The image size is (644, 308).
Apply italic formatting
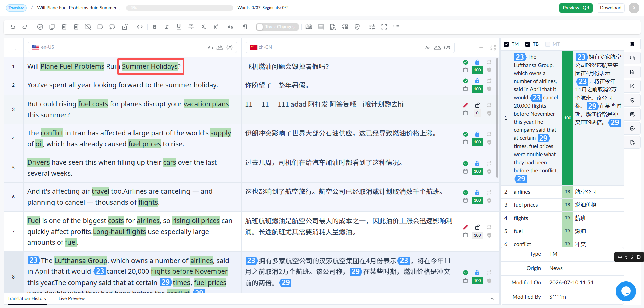coord(167,27)
